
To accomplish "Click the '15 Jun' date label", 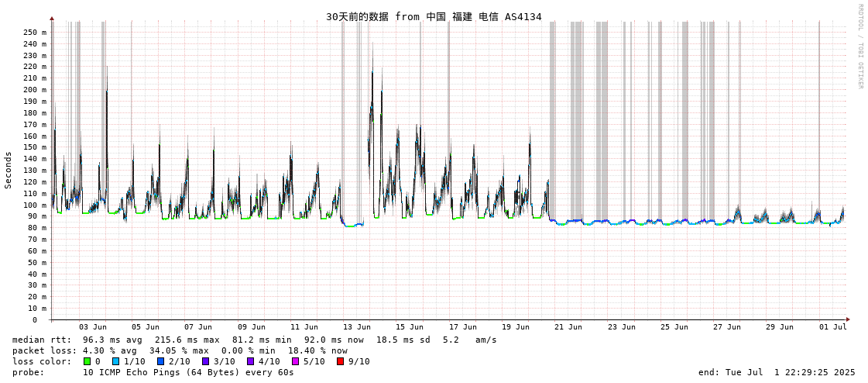I will (410, 327).
